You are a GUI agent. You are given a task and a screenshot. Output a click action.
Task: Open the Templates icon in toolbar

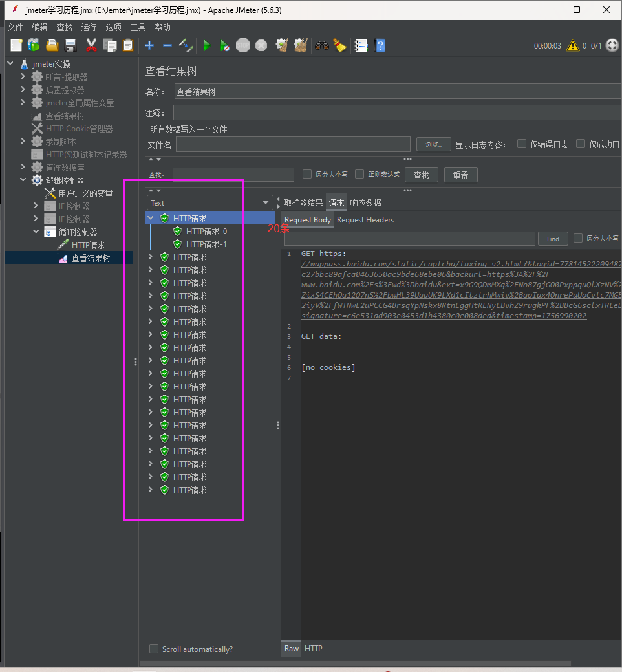pos(34,45)
